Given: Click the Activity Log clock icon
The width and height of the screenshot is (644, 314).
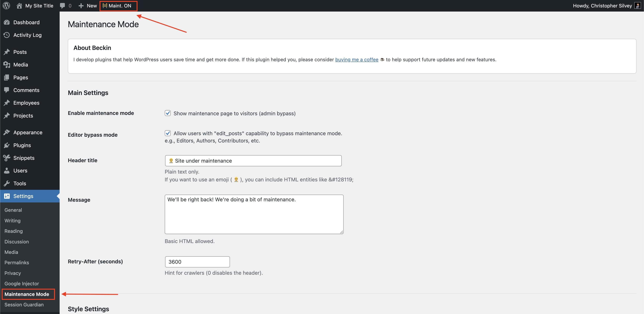Looking at the screenshot, I should pos(7,35).
